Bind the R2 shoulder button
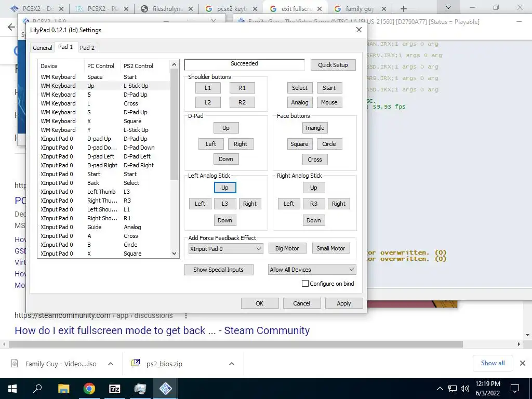The height and width of the screenshot is (399, 532). pyautogui.click(x=242, y=102)
